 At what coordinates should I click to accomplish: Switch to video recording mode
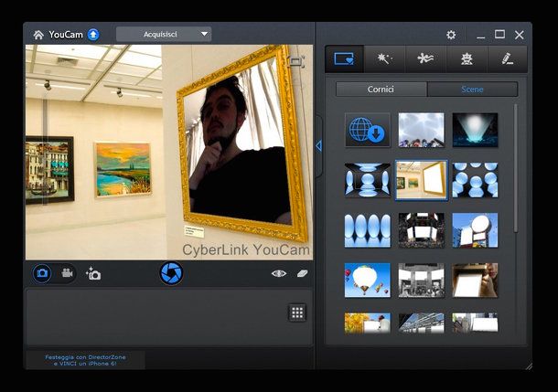tap(67, 273)
